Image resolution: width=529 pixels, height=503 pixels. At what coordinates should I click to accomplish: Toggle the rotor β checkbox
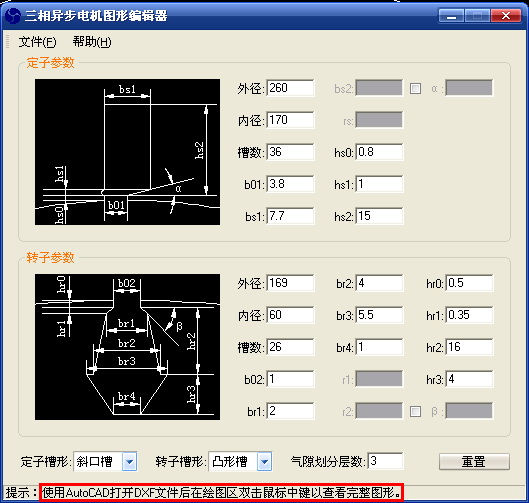(x=415, y=411)
